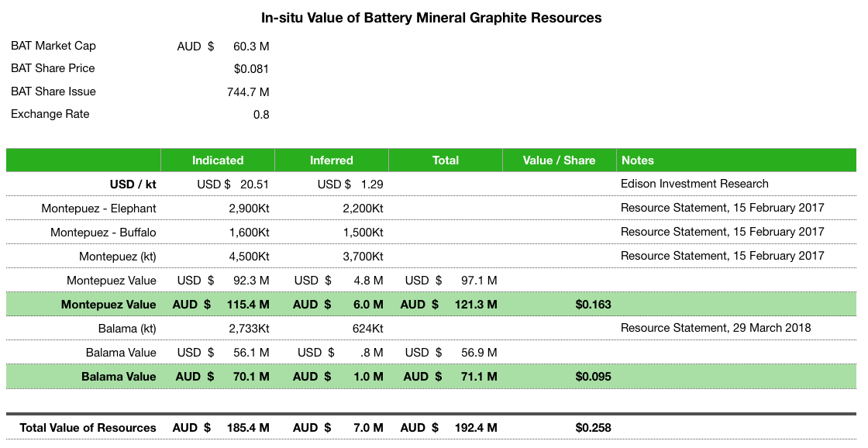The image size is (868, 448).
Task: Click the bold Montepuez Value label in the green row
Action: [x=108, y=305]
